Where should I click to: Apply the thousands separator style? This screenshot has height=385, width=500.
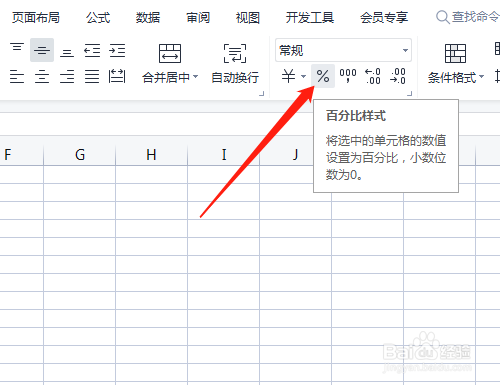click(348, 76)
